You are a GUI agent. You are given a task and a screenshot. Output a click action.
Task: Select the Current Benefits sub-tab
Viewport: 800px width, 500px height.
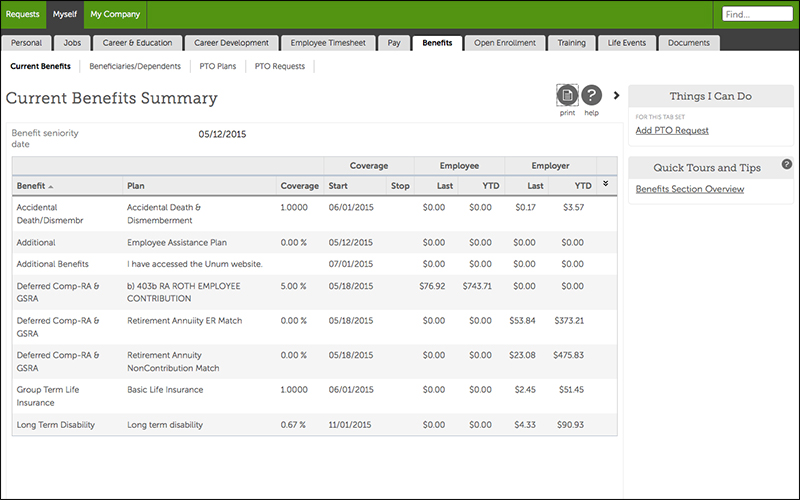coord(40,66)
